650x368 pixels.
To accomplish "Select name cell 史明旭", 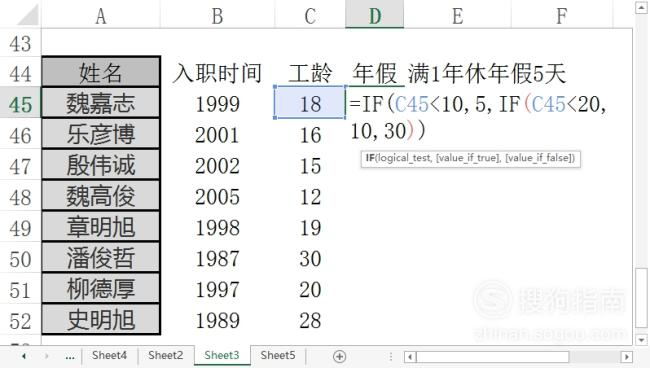I will 101,320.
